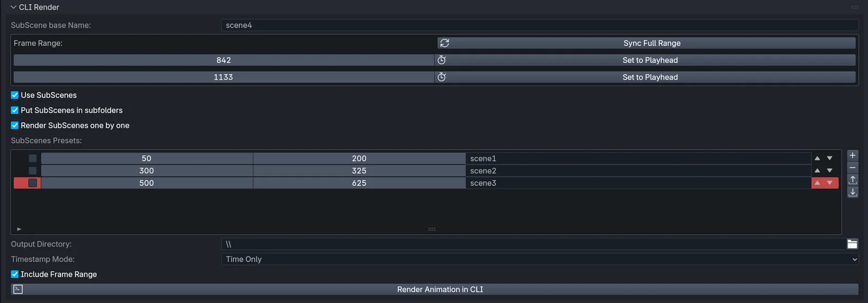The height and width of the screenshot is (303, 868).
Task: Collapse the CLI Render panel
Action: [14, 7]
